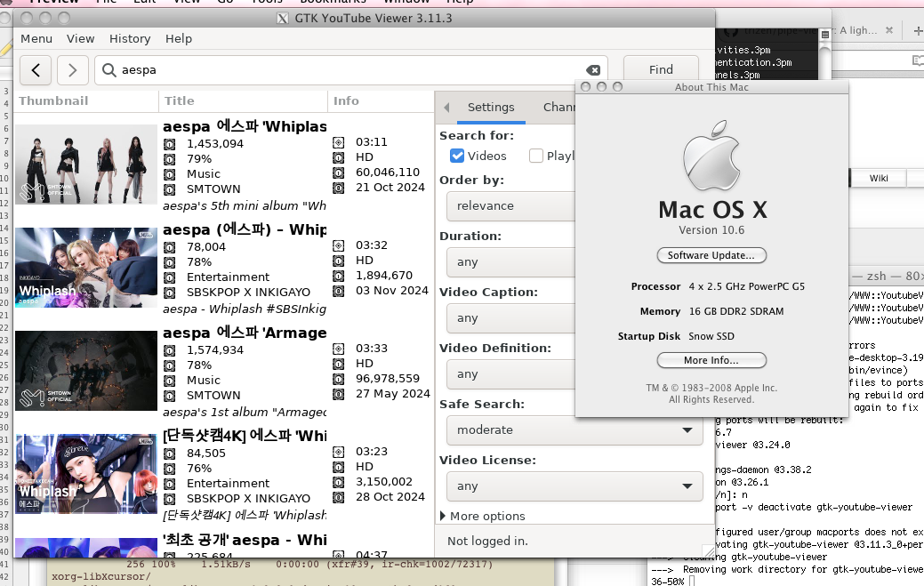Open the Video Definition dropdown
Image resolution: width=924 pixels, height=586 pixels.
(510, 374)
